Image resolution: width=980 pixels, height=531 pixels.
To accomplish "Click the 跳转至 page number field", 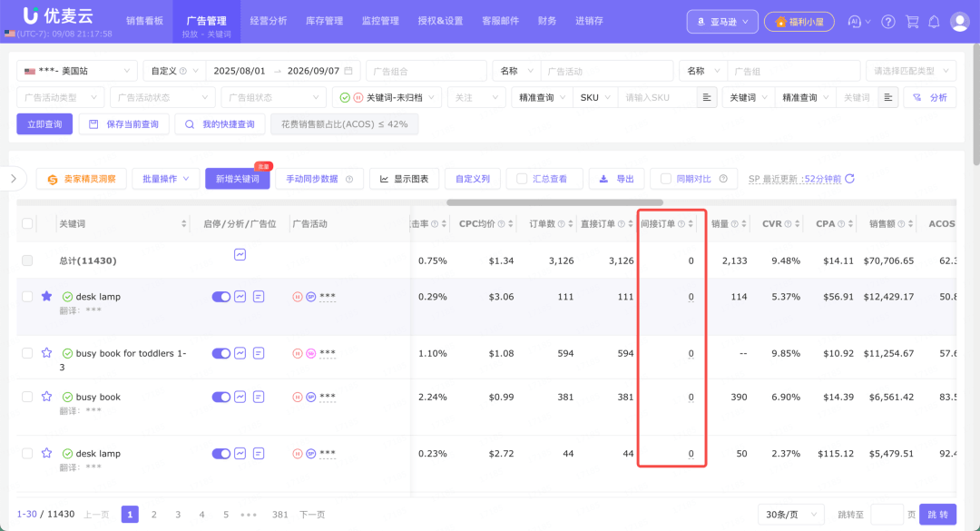I will tap(887, 514).
